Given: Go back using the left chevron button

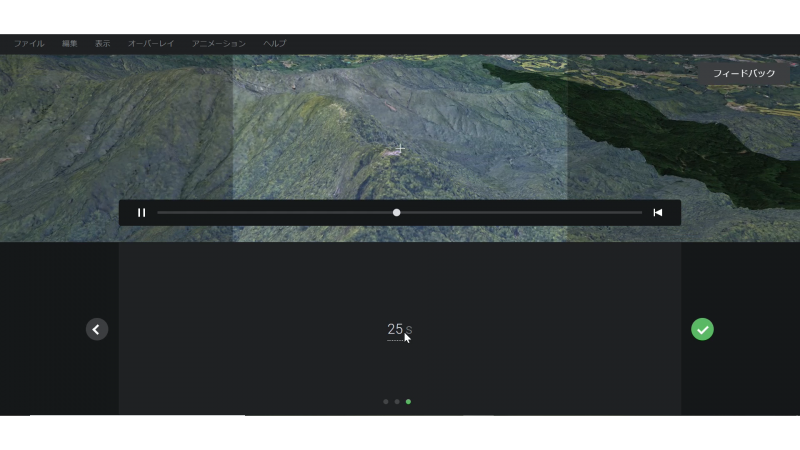Looking at the screenshot, I should pyautogui.click(x=97, y=329).
